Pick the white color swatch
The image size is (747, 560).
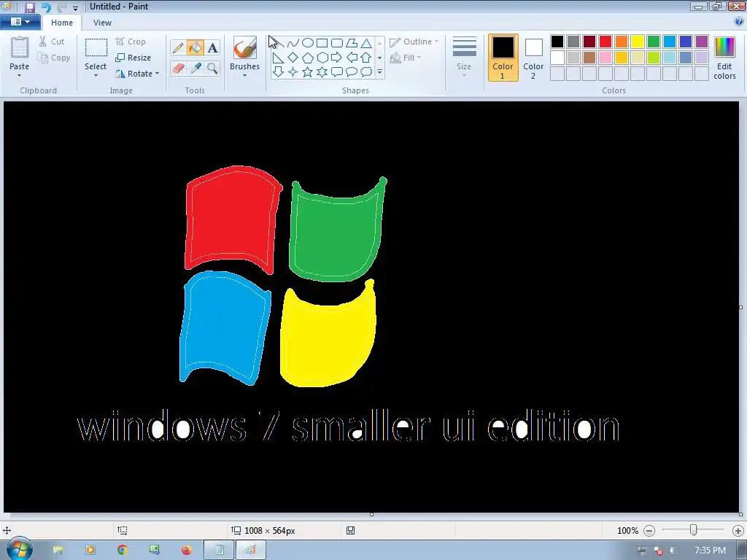click(x=557, y=58)
